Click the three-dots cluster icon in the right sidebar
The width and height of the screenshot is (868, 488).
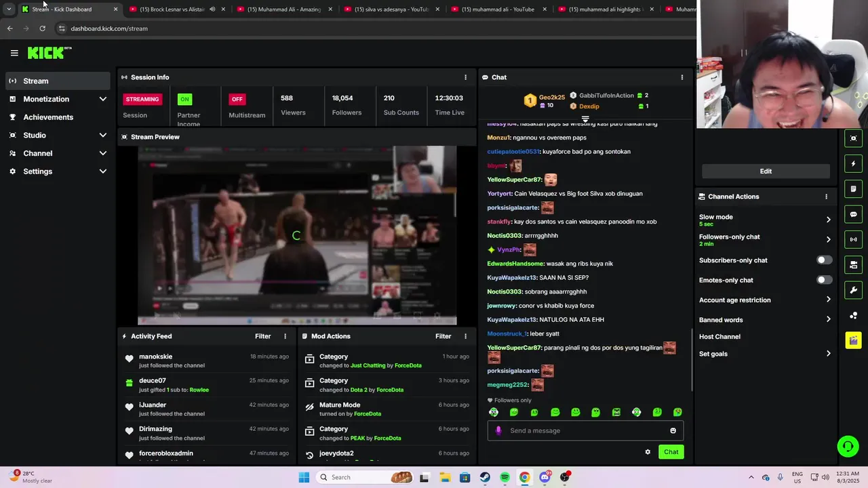(853, 316)
